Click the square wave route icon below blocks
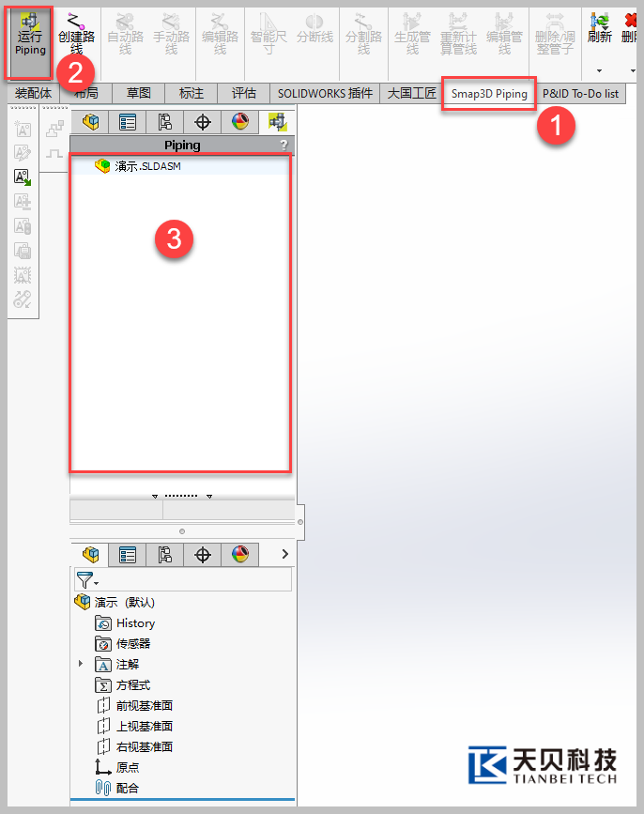This screenshot has height=814, width=644. (x=54, y=154)
